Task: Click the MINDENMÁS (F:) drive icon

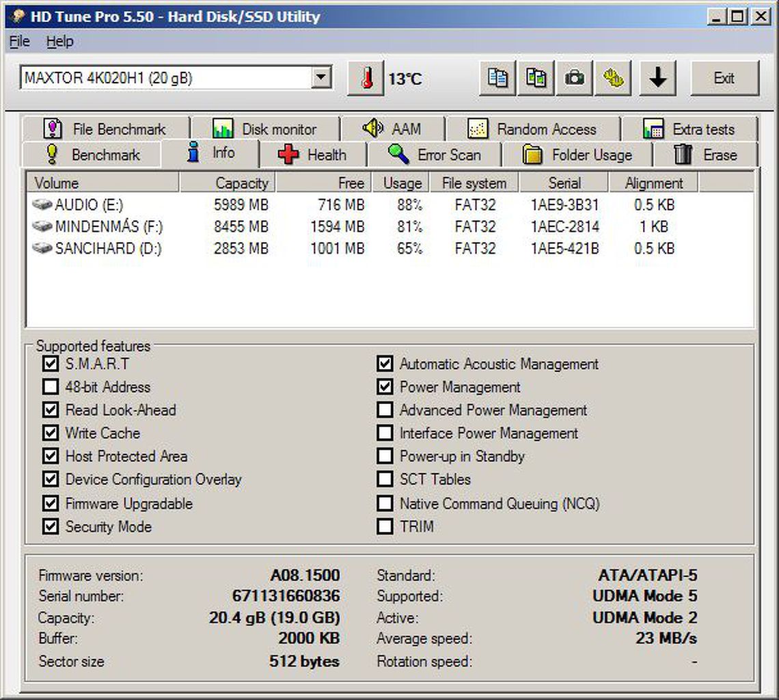Action: click(42, 226)
